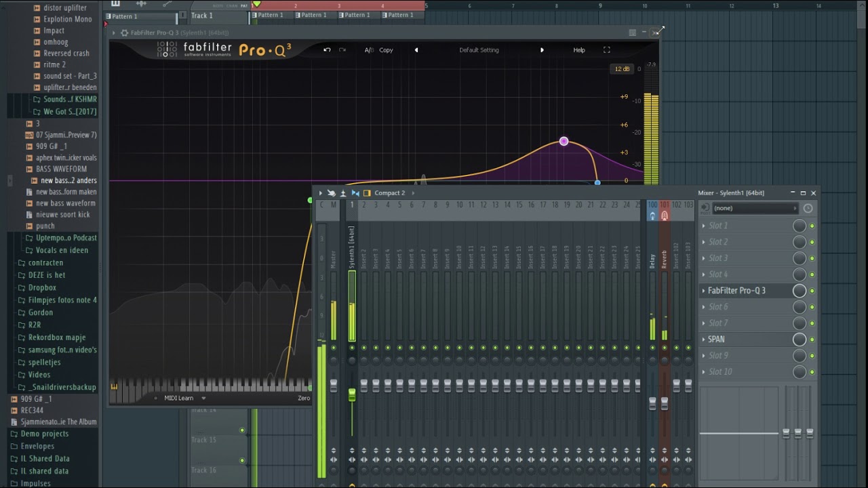Click the POST input icon in mixer
868x488 pixels.
[x=705, y=208]
